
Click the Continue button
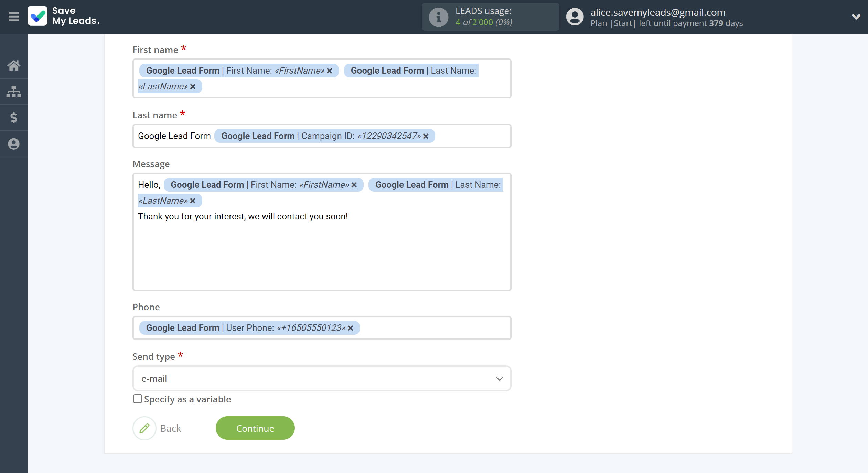pos(255,428)
